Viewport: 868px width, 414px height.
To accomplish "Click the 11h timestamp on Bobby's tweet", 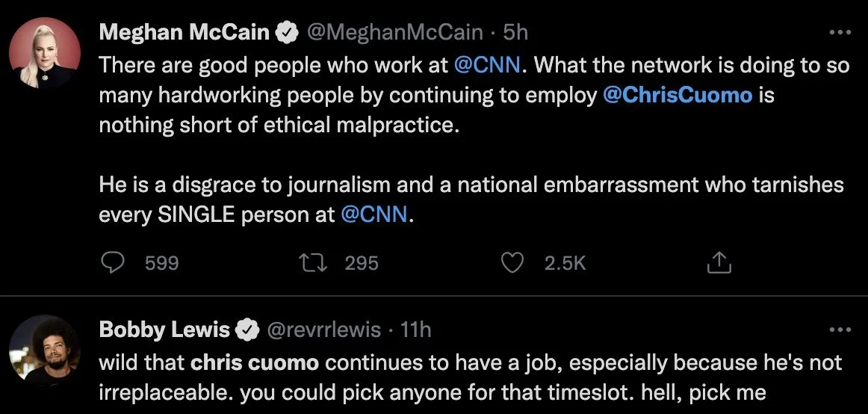I will point(415,329).
